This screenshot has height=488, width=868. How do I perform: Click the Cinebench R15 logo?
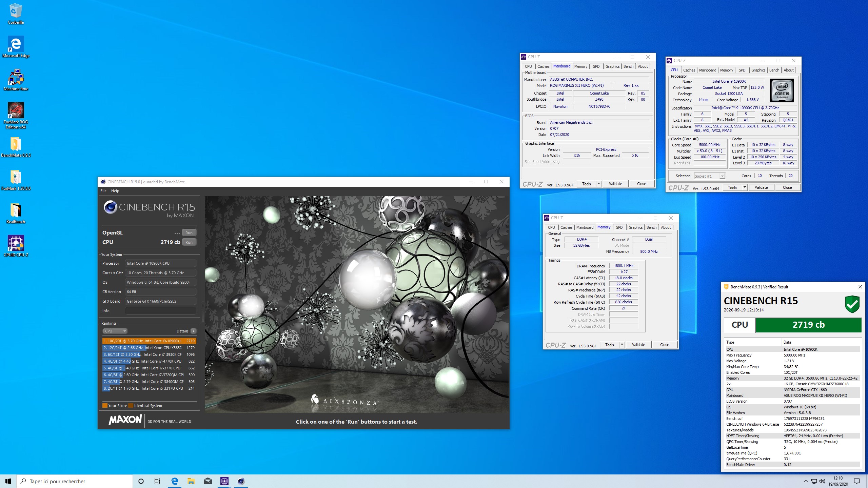click(x=149, y=209)
